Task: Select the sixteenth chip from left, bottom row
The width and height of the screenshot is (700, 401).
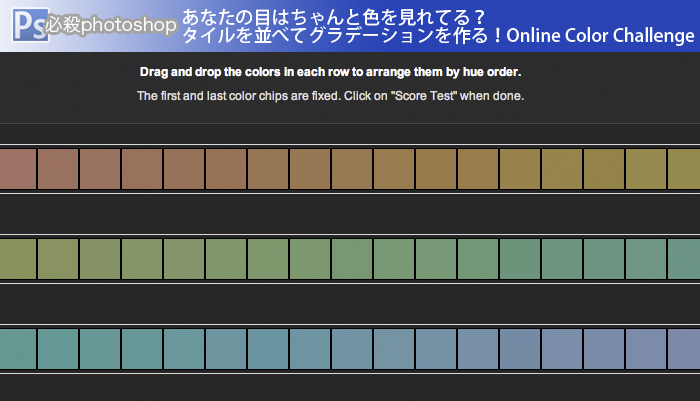Action: 646,349
